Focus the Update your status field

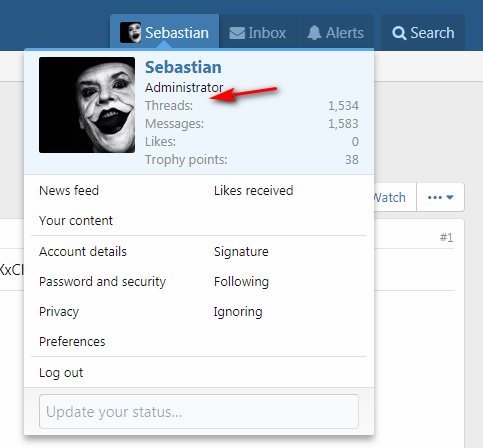click(x=199, y=412)
